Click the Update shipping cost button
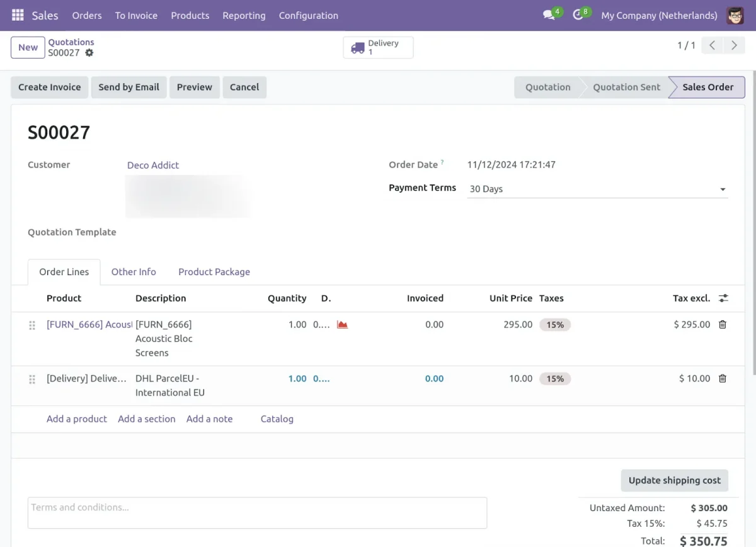756x547 pixels. tap(674, 480)
